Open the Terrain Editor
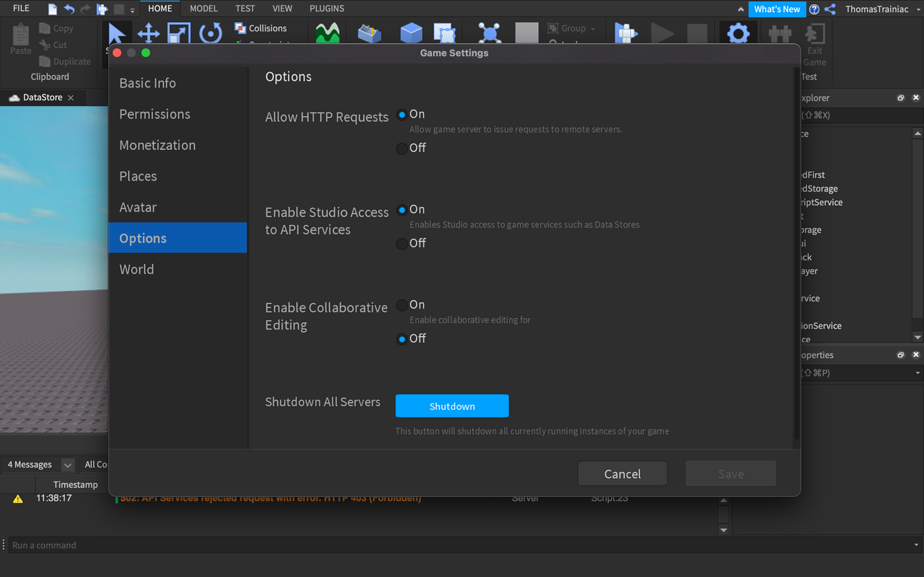This screenshot has width=924, height=577. pos(327,33)
